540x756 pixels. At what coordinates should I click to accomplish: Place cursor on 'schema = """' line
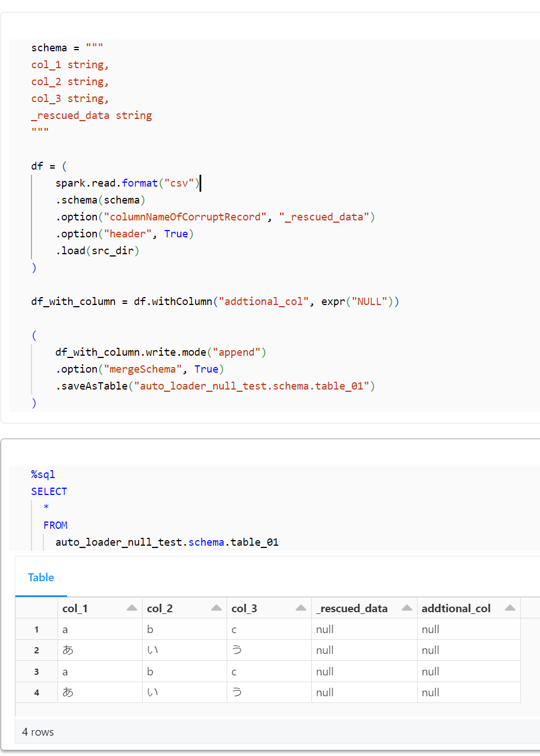click(67, 48)
